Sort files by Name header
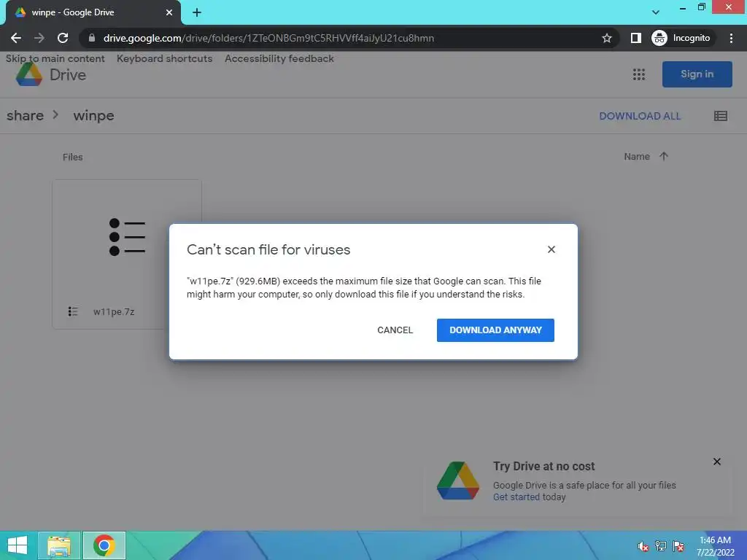 coord(636,157)
